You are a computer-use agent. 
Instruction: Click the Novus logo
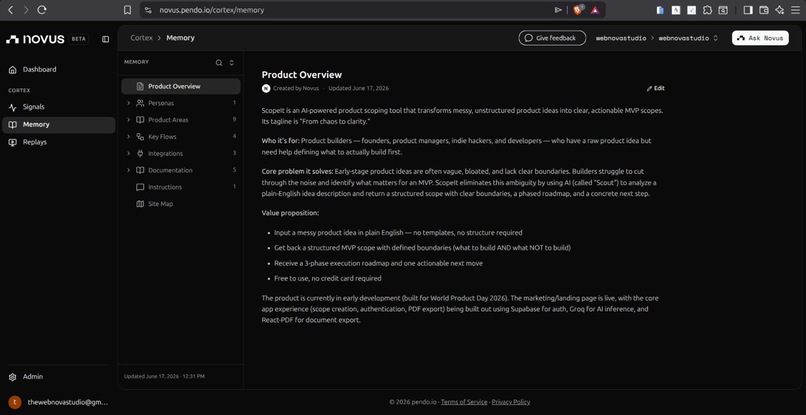(35, 39)
